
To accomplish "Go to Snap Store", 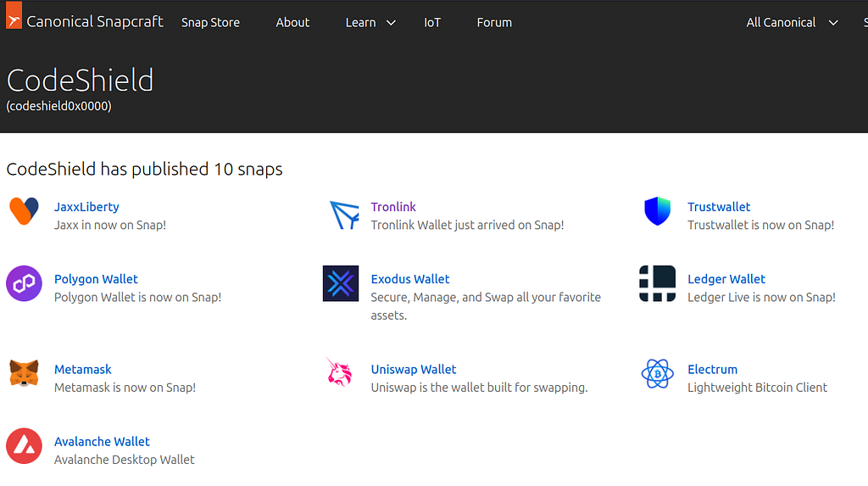I will pyautogui.click(x=210, y=22).
